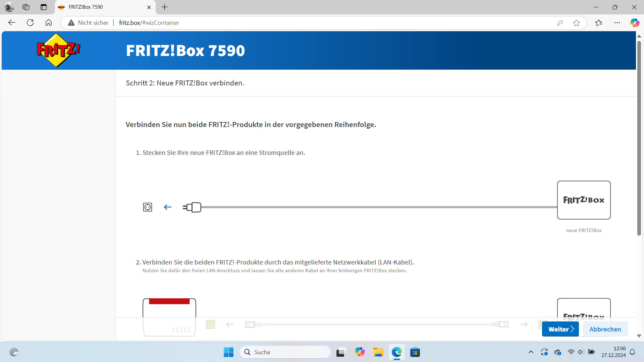
Task: Open a new browser tab
Action: [x=165, y=7]
